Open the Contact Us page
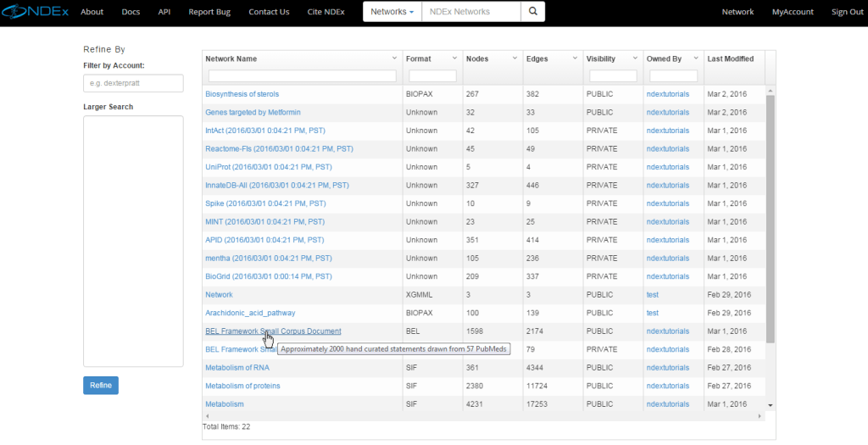 [269, 12]
